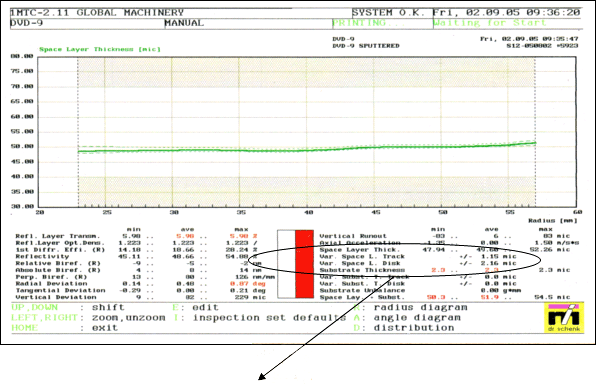
Task: Click inspection set defaults command
Action: (x=269, y=317)
